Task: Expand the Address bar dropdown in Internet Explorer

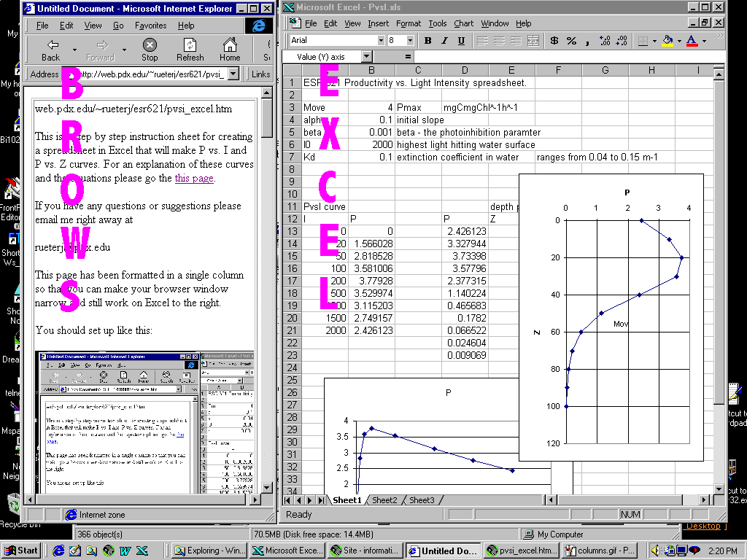Action: point(233,74)
